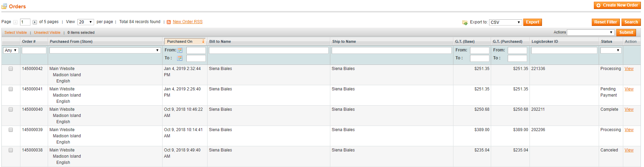The width and height of the screenshot is (644, 167).
Task: Toggle the Purchased On sort arrow
Action: (x=203, y=41)
